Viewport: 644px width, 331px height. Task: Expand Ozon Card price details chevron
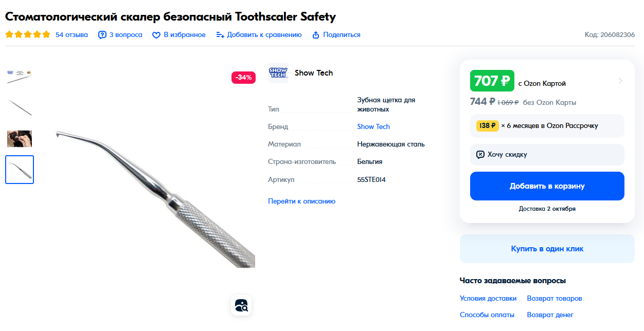[620, 81]
